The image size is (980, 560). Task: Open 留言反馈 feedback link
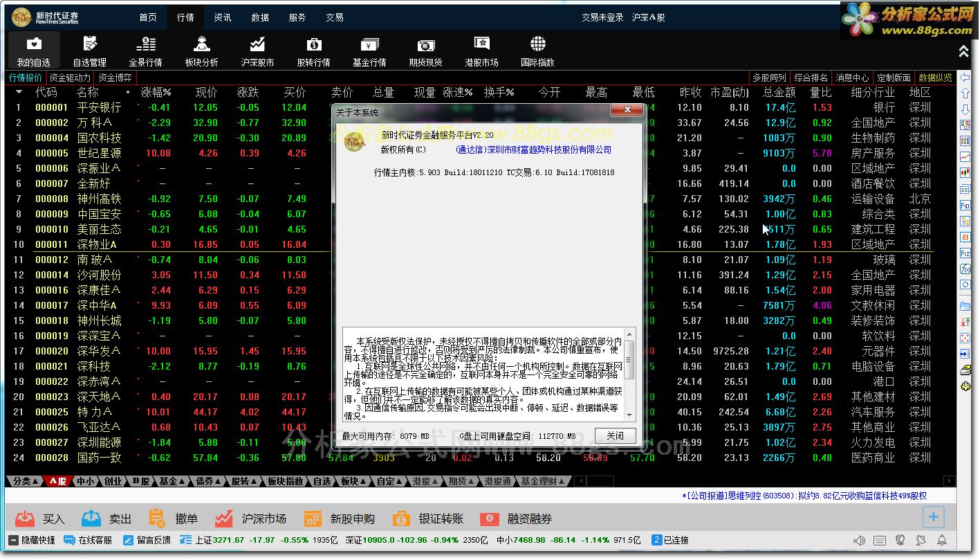(147, 541)
